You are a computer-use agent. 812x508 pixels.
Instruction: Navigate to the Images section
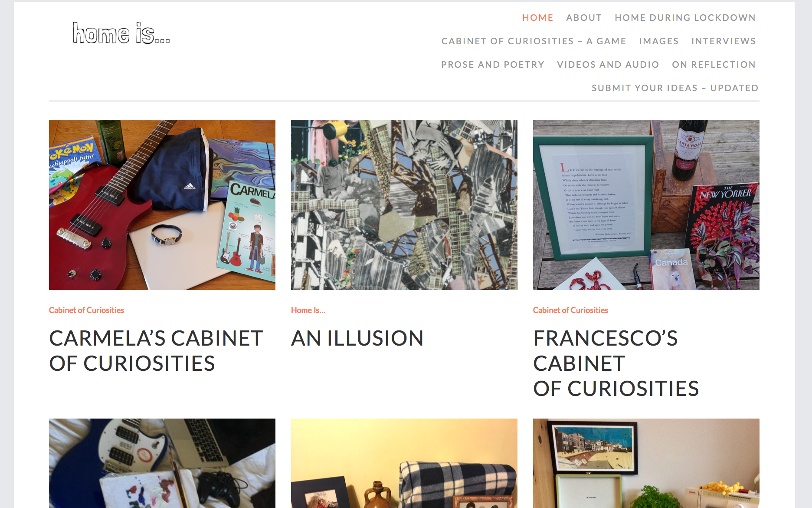pos(659,41)
